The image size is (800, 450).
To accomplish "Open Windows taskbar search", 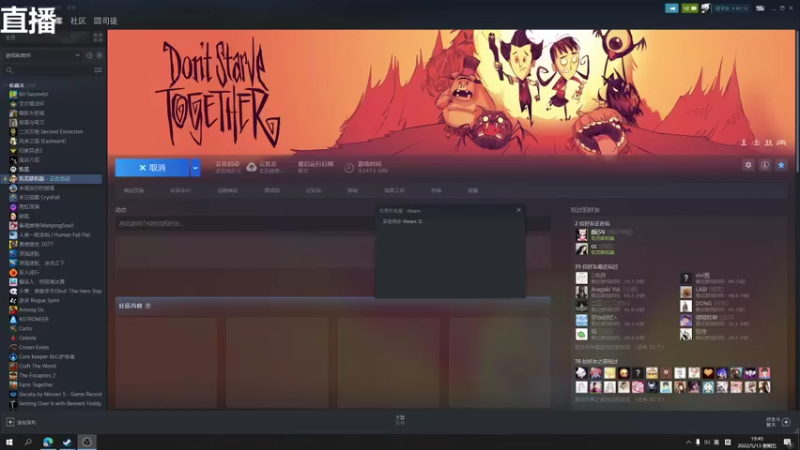I will (x=28, y=442).
